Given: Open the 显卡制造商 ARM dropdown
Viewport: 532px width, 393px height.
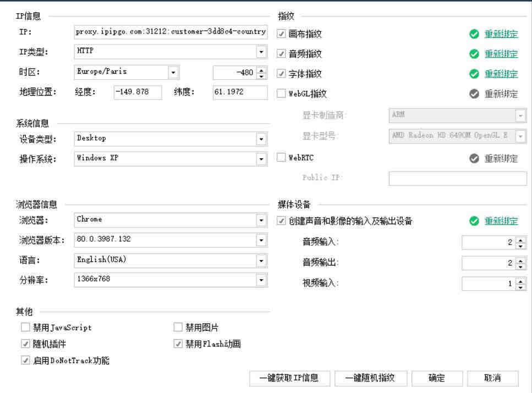Looking at the screenshot, I should coord(520,115).
